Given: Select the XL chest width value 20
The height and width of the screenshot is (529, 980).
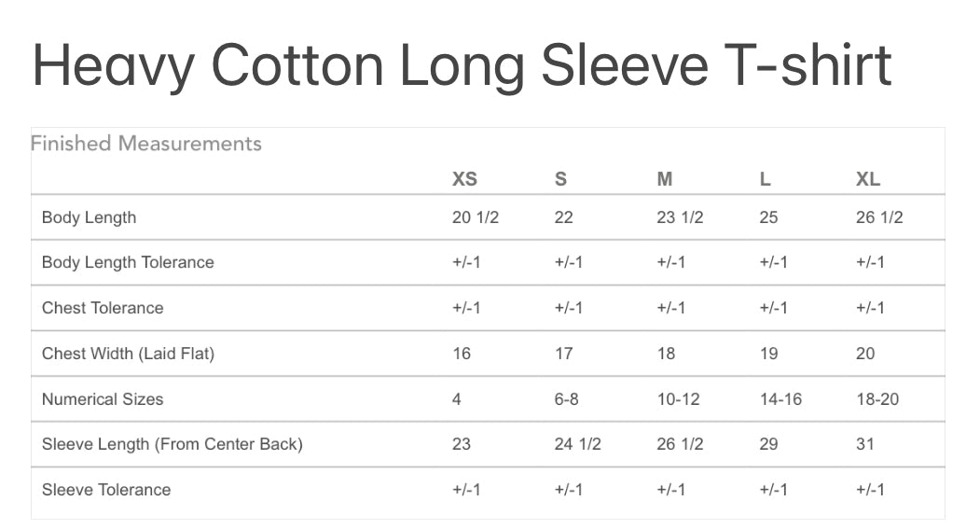Looking at the screenshot, I should coord(865,354).
